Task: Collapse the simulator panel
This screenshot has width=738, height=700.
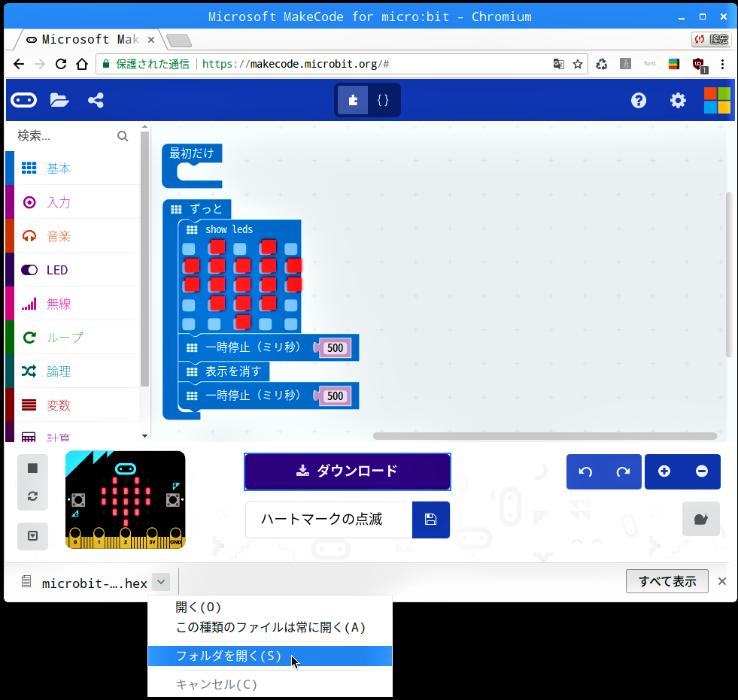Action: pyautogui.click(x=32, y=536)
